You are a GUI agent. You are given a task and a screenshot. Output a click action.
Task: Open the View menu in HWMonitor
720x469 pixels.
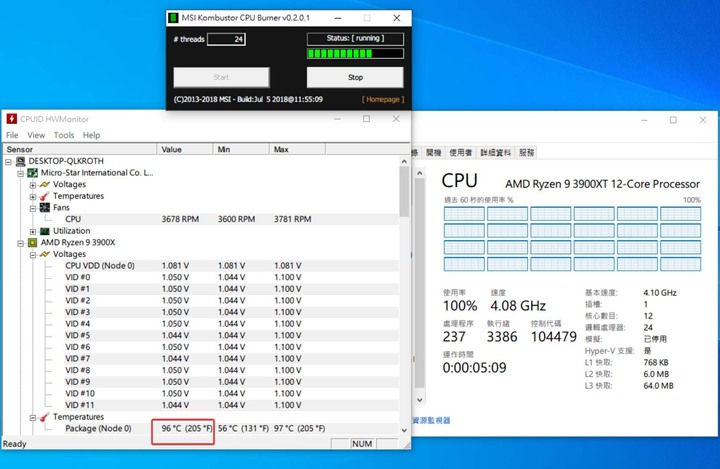point(36,135)
